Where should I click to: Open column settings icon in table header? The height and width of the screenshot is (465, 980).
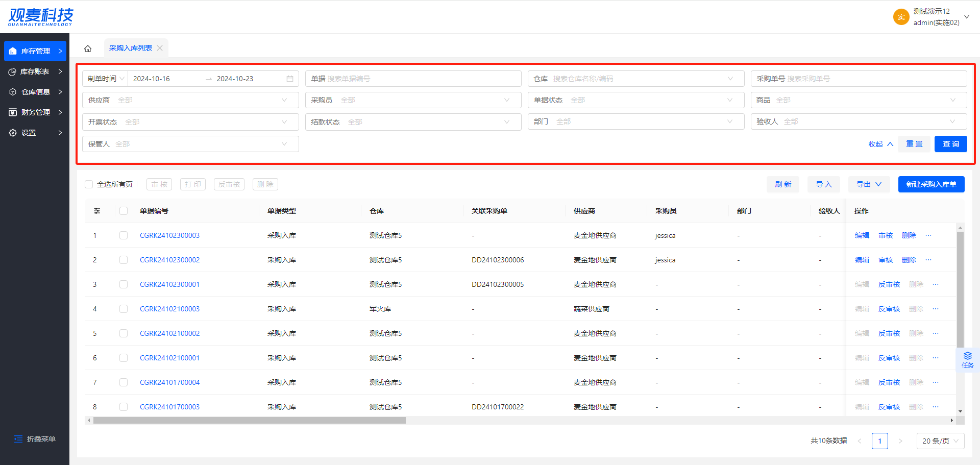tap(97, 211)
